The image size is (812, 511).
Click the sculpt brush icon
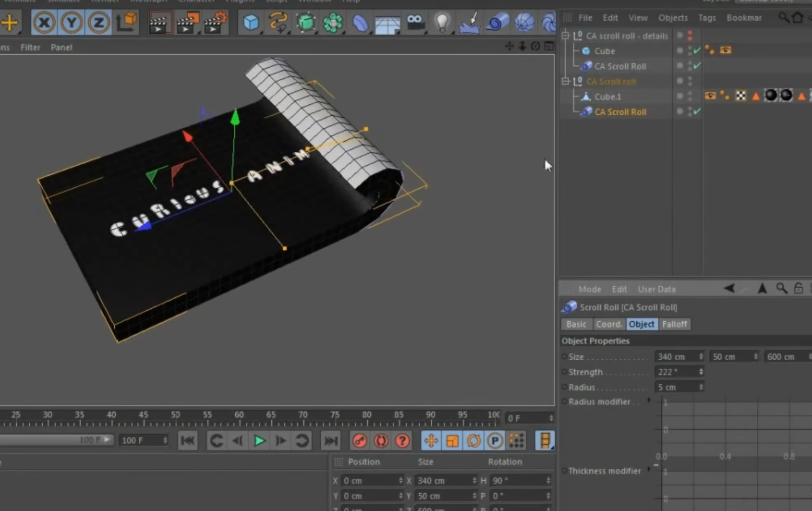[469, 23]
